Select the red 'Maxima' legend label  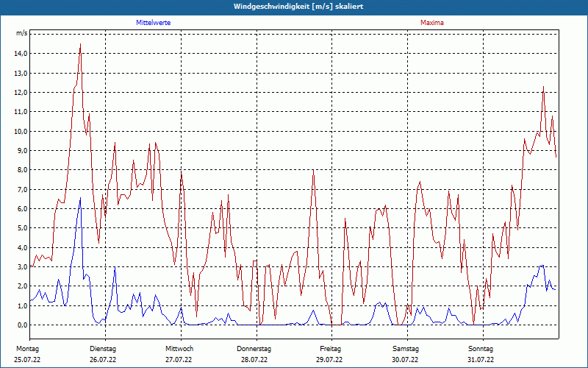tap(432, 23)
